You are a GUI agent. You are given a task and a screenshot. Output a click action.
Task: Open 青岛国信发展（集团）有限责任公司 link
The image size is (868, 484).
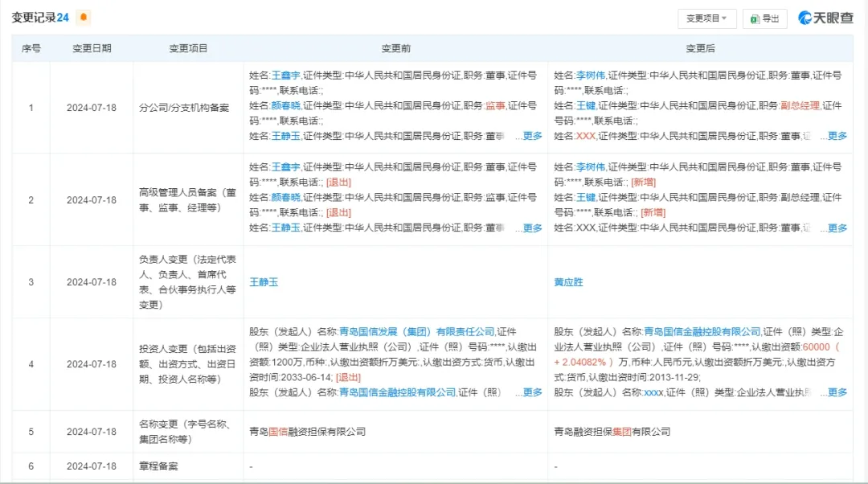tap(417, 332)
